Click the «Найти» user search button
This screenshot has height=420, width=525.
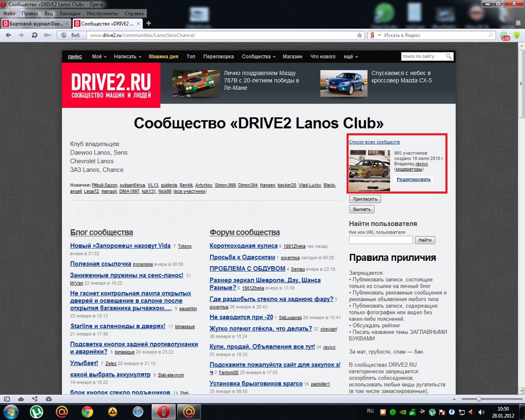click(425, 240)
